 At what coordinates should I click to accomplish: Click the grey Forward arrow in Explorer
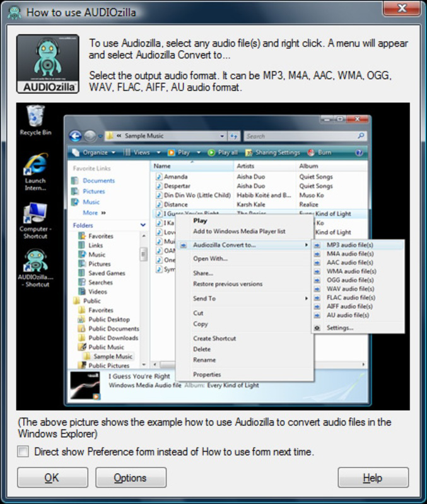90,136
